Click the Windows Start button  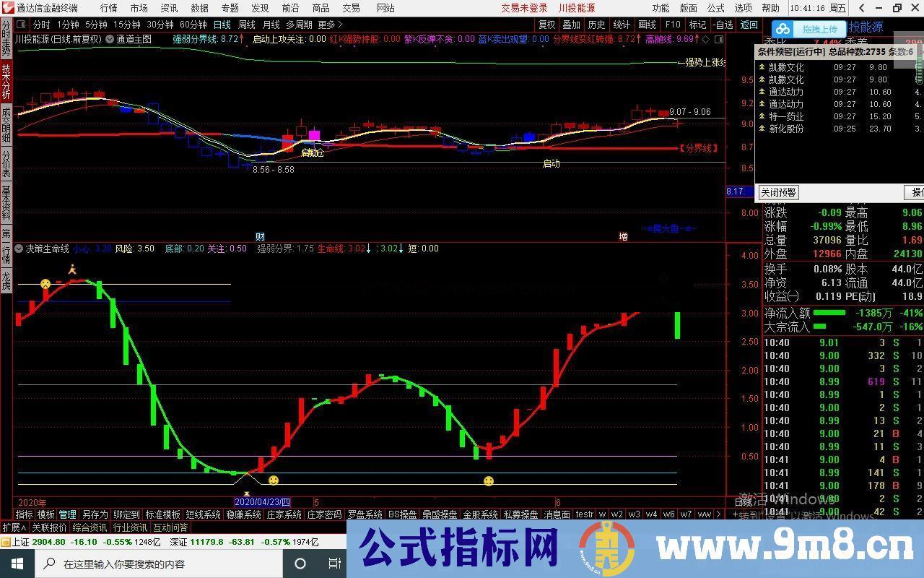16,563
